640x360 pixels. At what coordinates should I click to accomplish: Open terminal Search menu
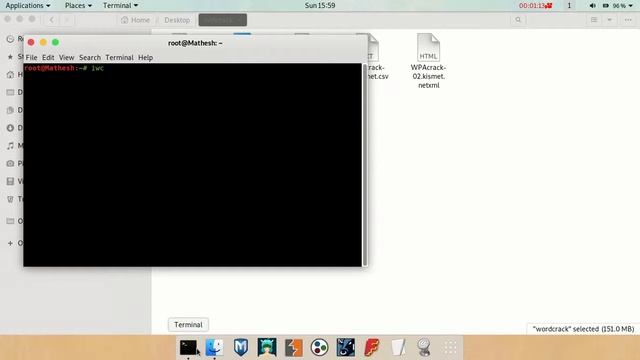(90, 58)
